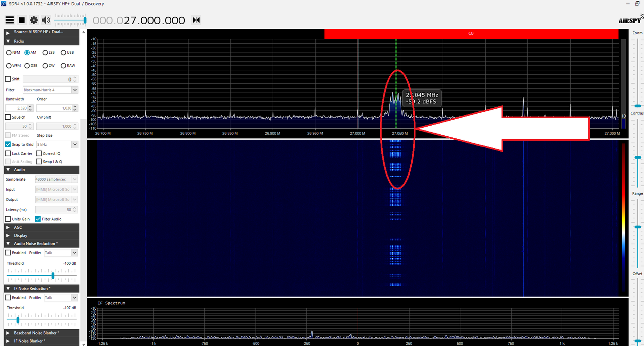Click the 26.900 M frequency label

pos(272,134)
